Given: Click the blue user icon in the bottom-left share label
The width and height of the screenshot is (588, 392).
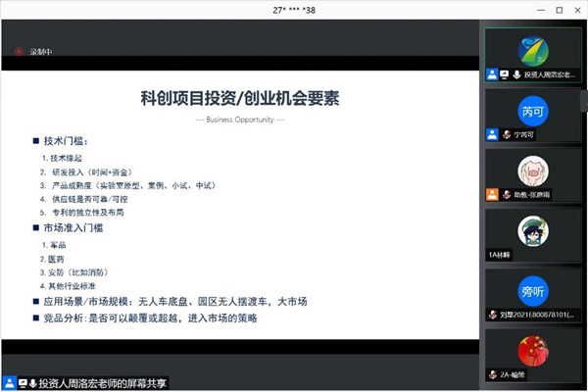Looking at the screenshot, I should [10, 383].
